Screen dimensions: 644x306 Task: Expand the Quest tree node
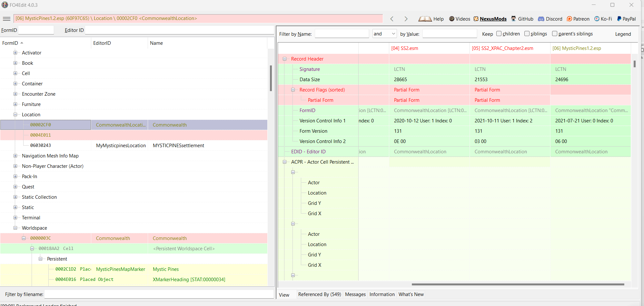click(x=15, y=186)
